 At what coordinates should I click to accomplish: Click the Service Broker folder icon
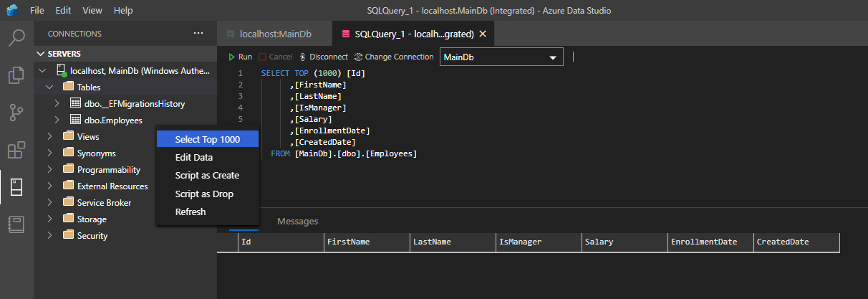click(69, 202)
